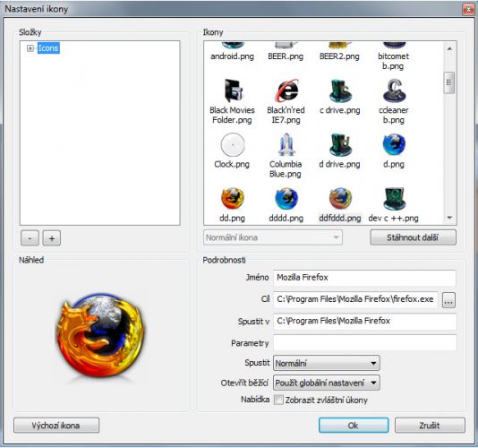Pick the dd.png orange Firefox icon
478x448 pixels.
(233, 199)
